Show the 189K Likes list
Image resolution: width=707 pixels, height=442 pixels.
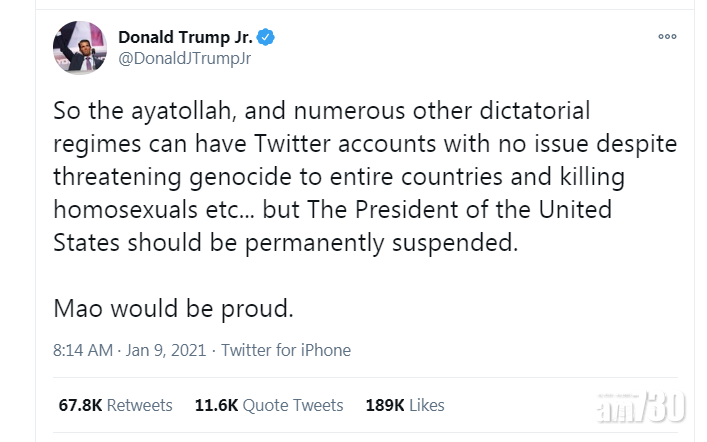[x=406, y=405]
